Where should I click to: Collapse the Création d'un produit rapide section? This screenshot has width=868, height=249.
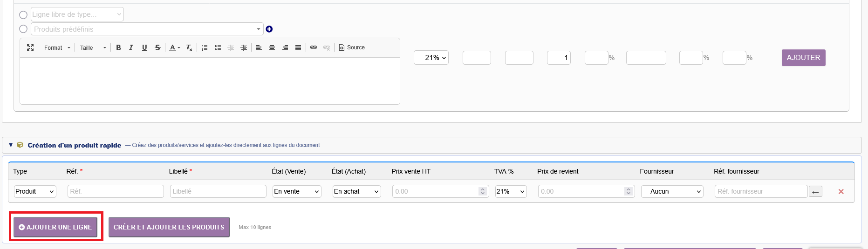tap(11, 145)
